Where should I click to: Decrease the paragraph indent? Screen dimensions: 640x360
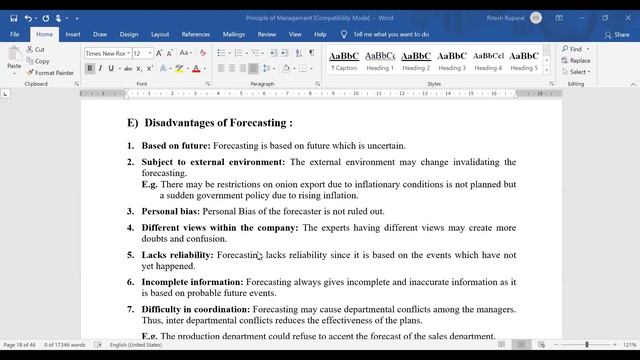point(273,53)
